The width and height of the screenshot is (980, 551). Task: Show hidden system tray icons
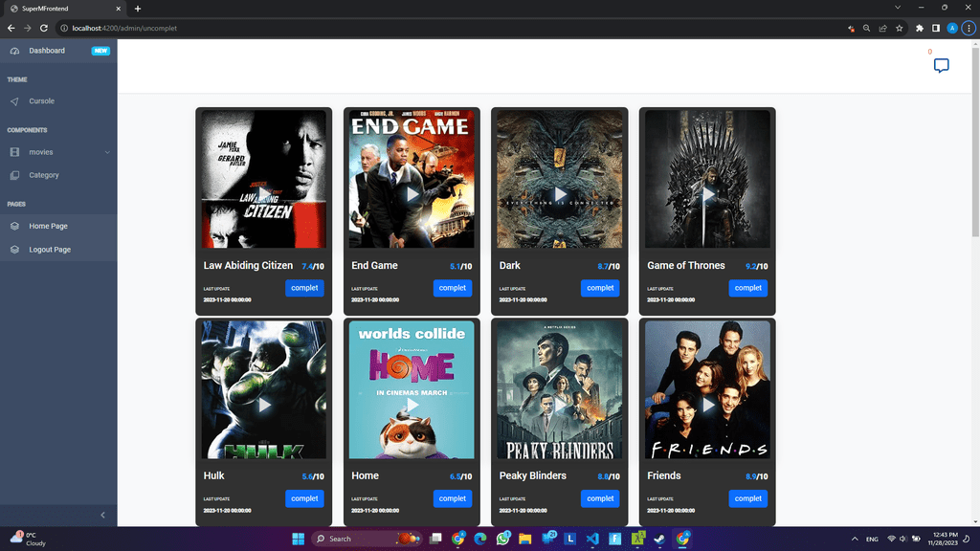coord(855,539)
